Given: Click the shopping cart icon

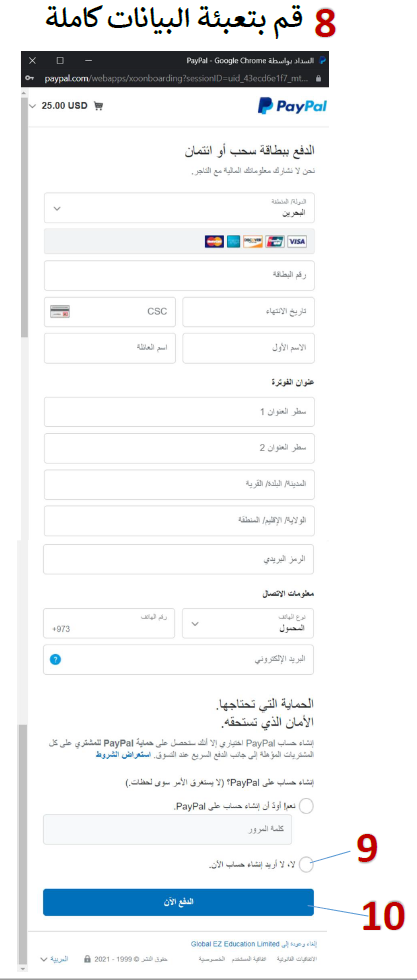Looking at the screenshot, I should 98,106.
